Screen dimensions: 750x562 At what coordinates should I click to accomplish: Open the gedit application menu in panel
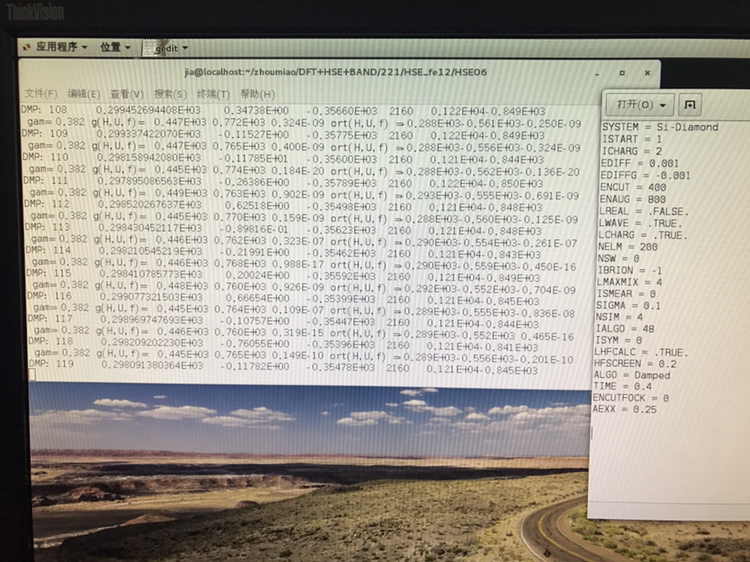pos(166,48)
